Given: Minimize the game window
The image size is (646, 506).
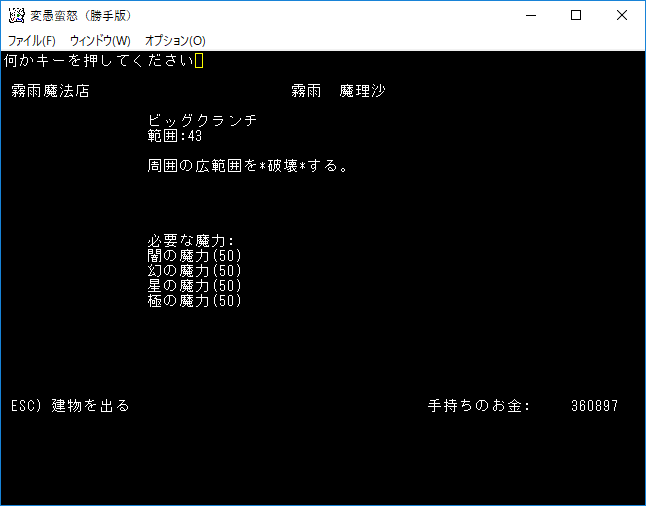Looking at the screenshot, I should click(529, 15).
